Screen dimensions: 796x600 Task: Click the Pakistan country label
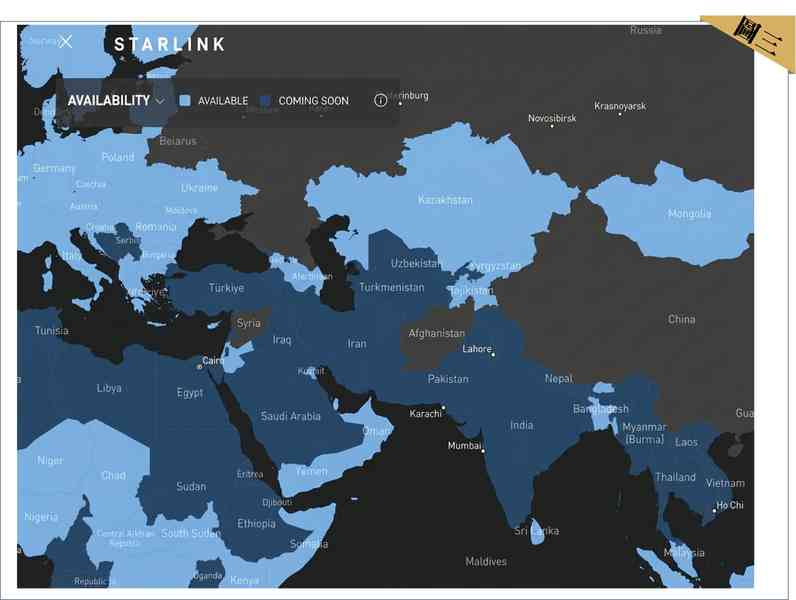pyautogui.click(x=448, y=379)
